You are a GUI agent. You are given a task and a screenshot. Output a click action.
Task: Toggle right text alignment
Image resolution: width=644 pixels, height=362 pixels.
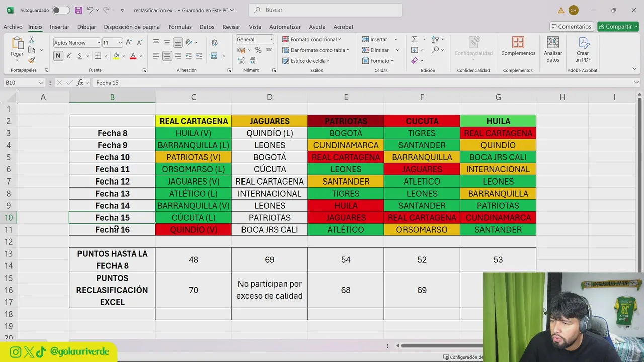click(178, 56)
